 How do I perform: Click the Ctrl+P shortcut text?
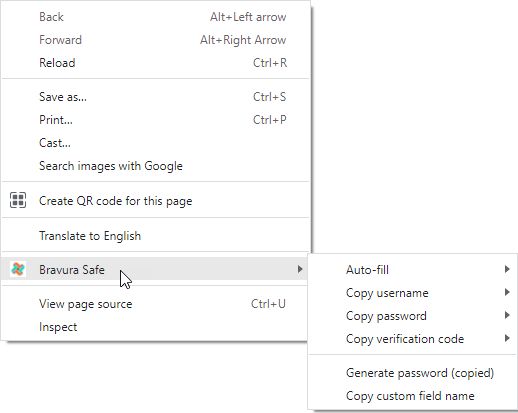click(x=270, y=120)
